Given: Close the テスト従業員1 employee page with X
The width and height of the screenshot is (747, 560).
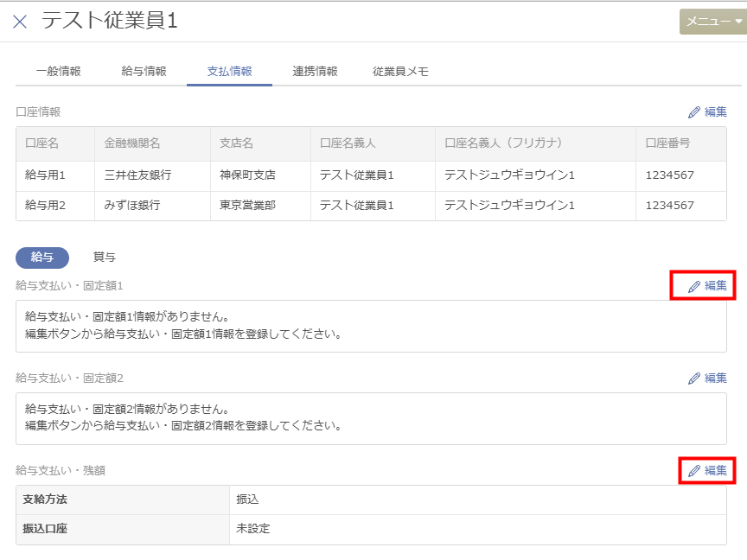Looking at the screenshot, I should coord(20,22).
